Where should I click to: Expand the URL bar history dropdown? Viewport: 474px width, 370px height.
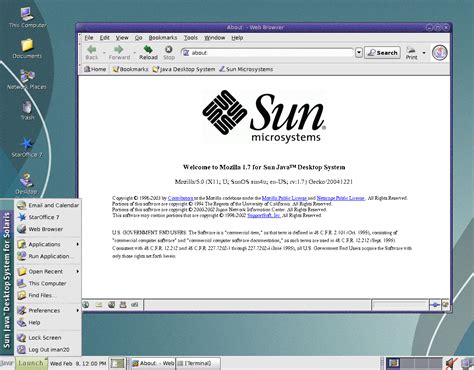tap(359, 53)
